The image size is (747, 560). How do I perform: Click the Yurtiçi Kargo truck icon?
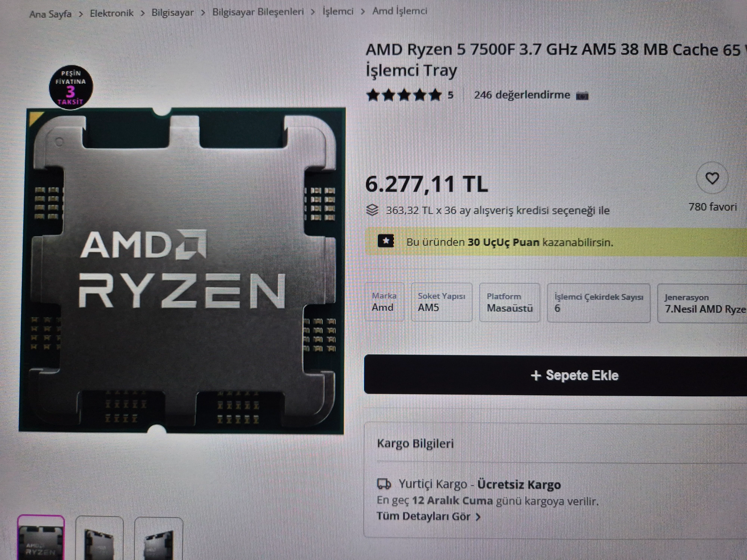(384, 484)
